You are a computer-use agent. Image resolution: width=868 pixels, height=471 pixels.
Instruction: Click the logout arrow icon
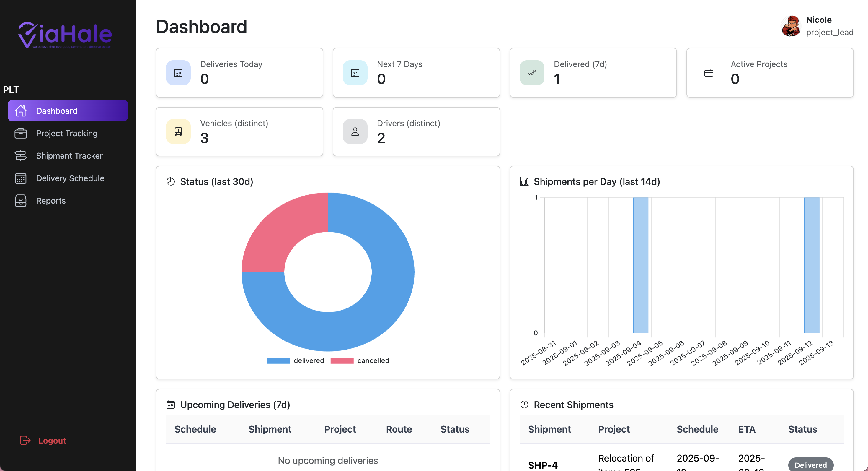[25, 440]
